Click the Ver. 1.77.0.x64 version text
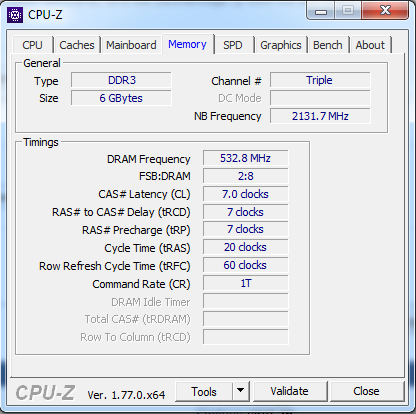The height and width of the screenshot is (414, 416). [126, 395]
